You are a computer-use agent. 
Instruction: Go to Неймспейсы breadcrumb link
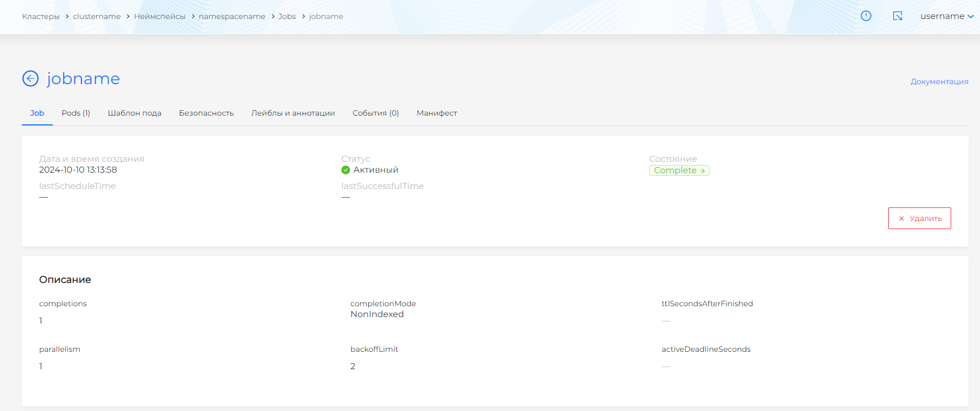point(160,16)
